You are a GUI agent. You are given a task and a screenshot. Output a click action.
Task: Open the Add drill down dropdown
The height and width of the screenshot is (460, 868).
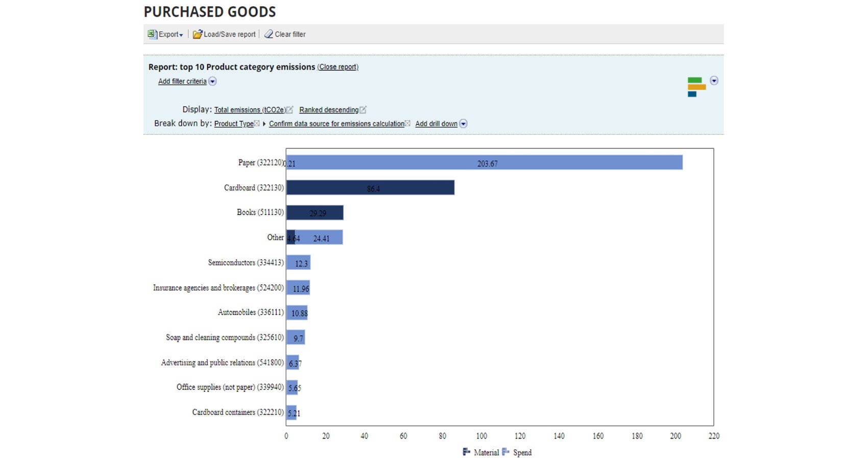coord(463,124)
